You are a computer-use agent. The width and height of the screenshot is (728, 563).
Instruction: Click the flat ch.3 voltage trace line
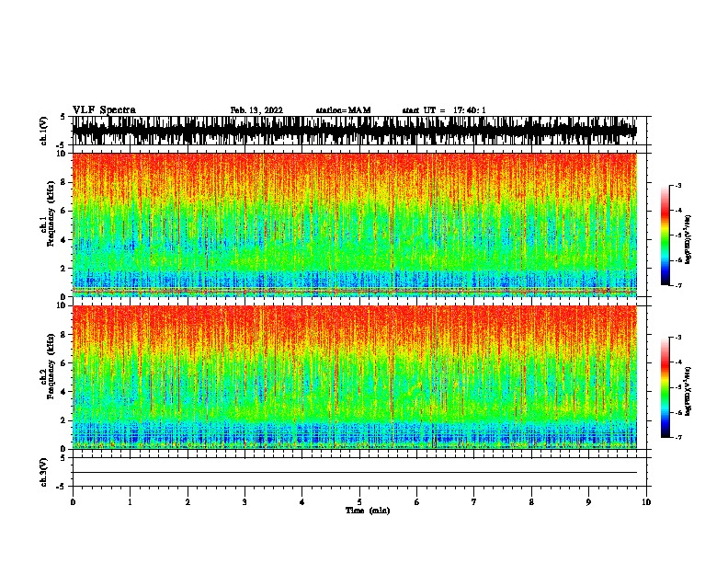pyautogui.click(x=354, y=473)
